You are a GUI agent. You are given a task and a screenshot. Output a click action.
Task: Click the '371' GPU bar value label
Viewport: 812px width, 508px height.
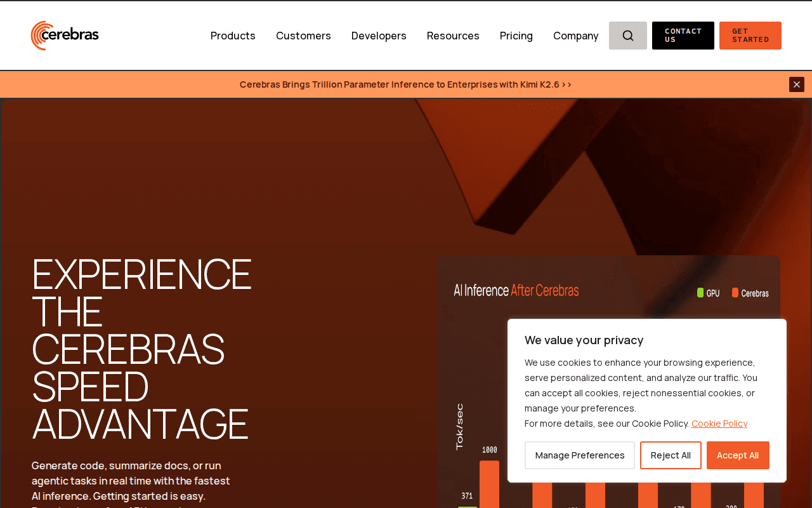(467, 496)
